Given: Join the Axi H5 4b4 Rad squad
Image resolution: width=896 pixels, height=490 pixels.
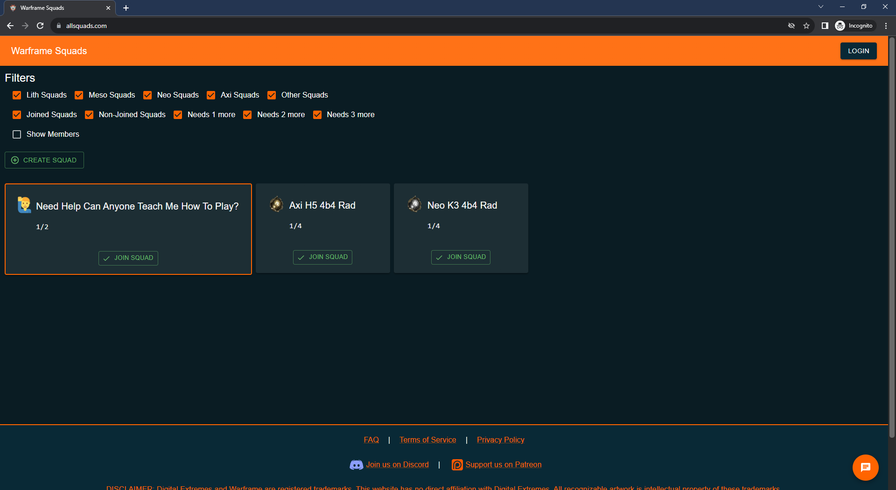Looking at the screenshot, I should click(323, 257).
